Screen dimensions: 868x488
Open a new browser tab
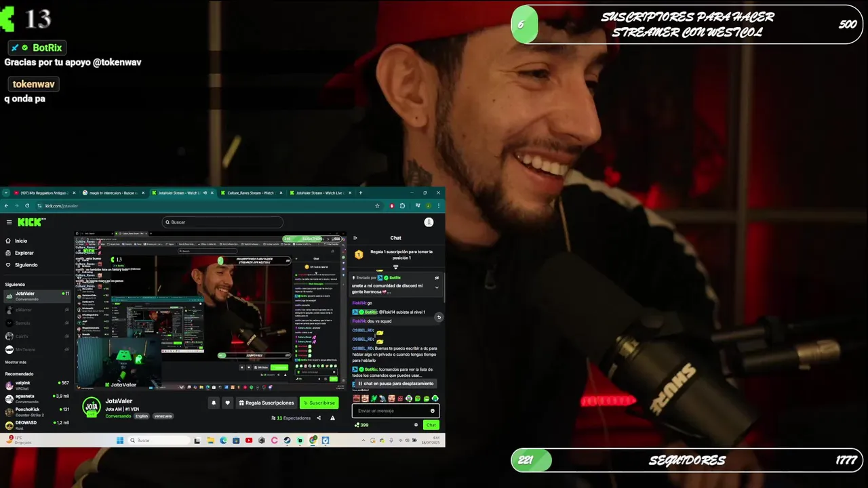click(x=360, y=193)
